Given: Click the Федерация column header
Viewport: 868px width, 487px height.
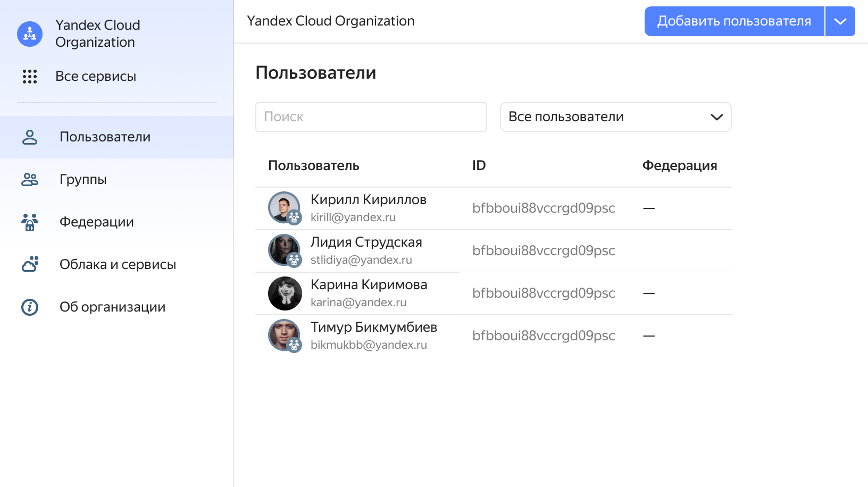Looking at the screenshot, I should tap(680, 165).
